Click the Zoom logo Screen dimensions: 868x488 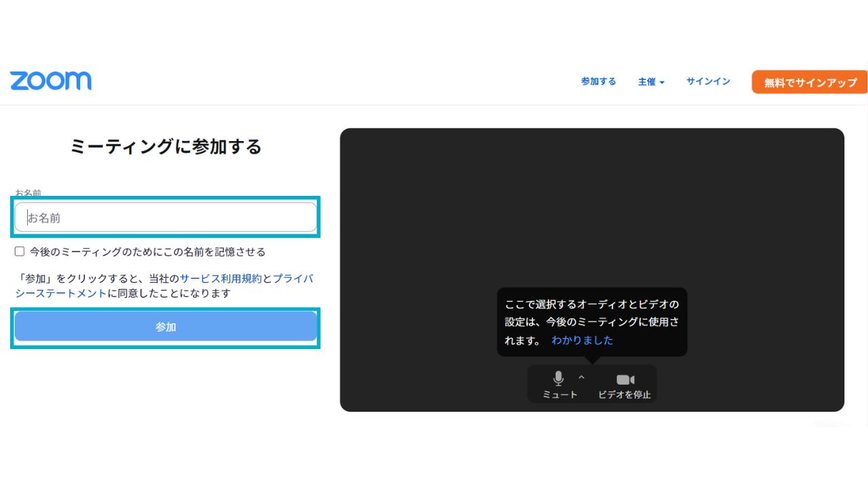[51, 81]
